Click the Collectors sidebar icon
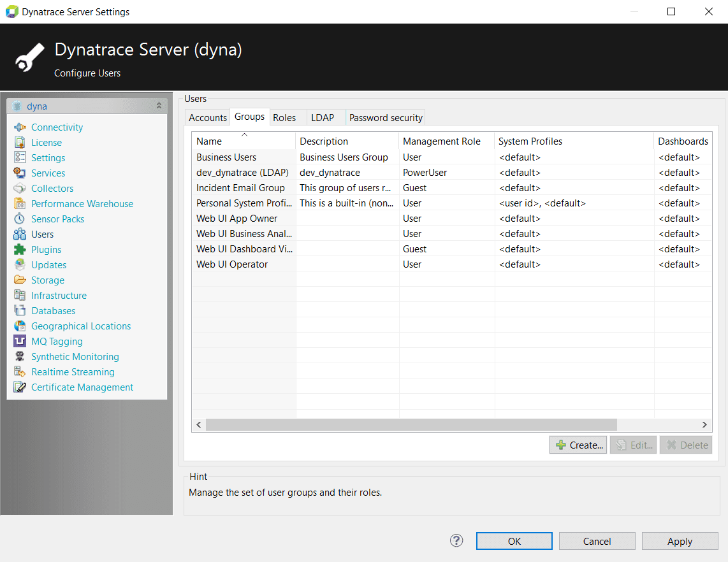 pyautogui.click(x=20, y=189)
